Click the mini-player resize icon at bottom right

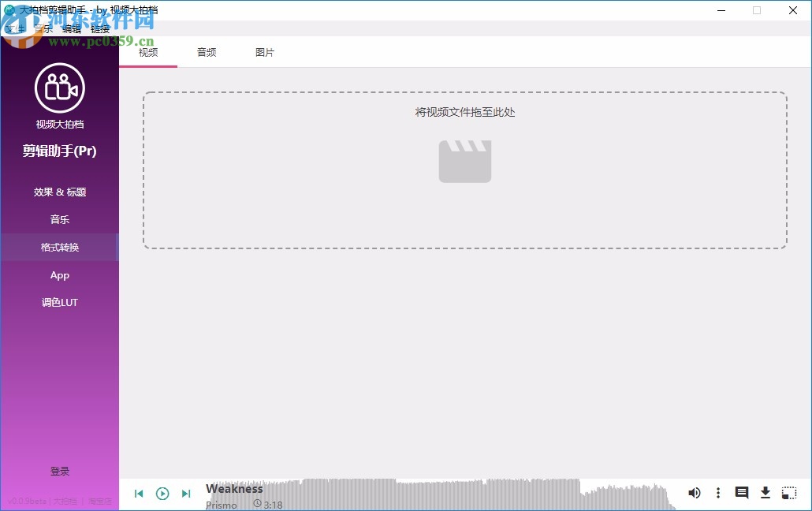coord(789,493)
